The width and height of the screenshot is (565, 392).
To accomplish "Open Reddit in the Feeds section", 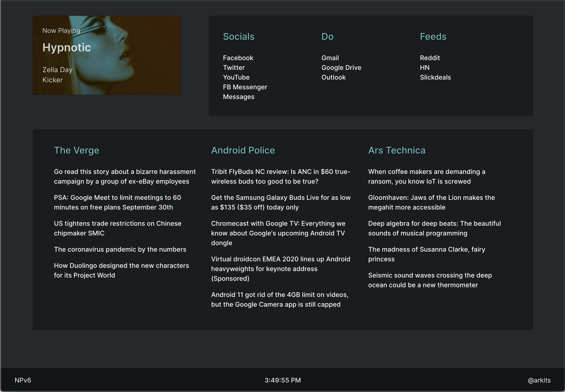I will [x=430, y=58].
